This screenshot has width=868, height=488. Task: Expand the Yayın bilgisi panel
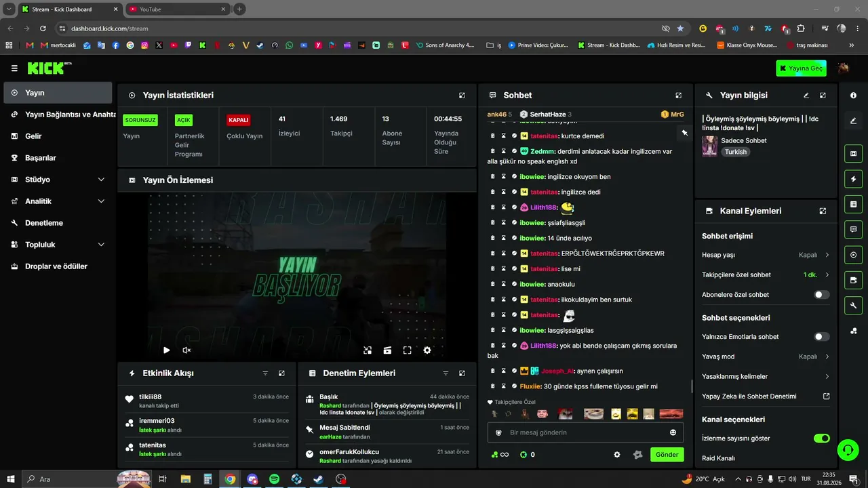pyautogui.click(x=823, y=96)
